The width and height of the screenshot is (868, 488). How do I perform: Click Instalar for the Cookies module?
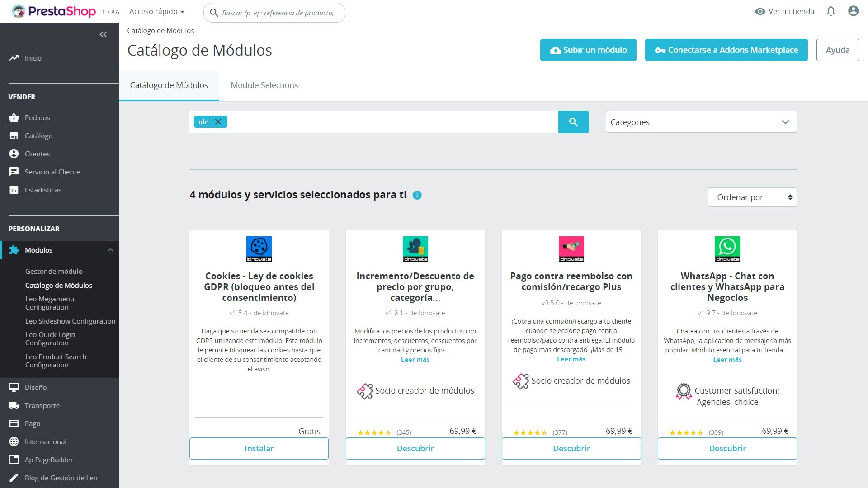point(259,448)
